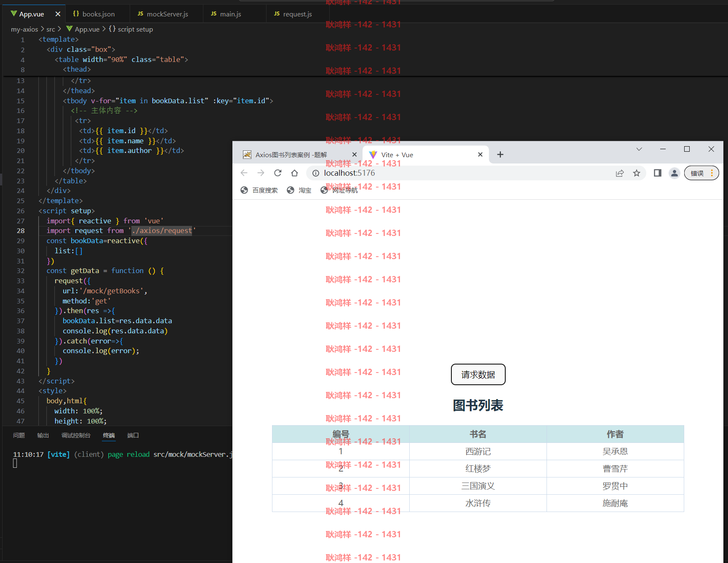Click src folder in the breadcrumb
Viewport: 728px width, 563px height.
tap(51, 29)
